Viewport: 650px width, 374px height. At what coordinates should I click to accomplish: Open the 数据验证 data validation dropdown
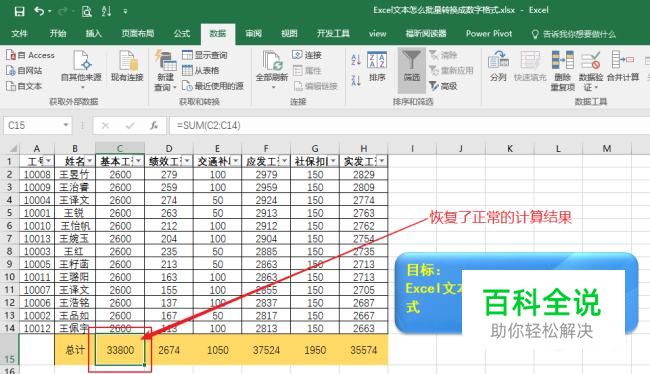pos(591,70)
